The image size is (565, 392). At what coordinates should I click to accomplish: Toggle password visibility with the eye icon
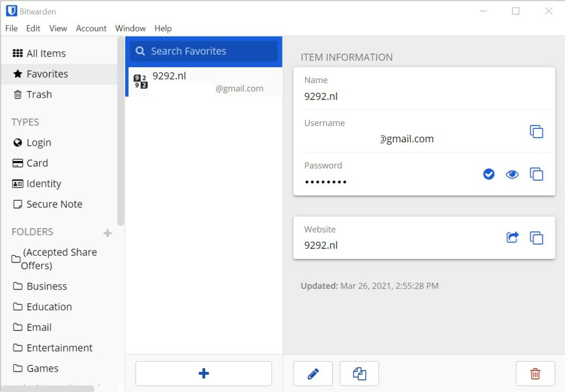[512, 175]
